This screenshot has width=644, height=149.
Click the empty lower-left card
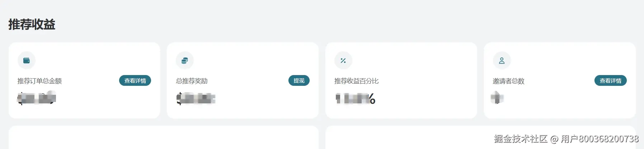[164, 138]
